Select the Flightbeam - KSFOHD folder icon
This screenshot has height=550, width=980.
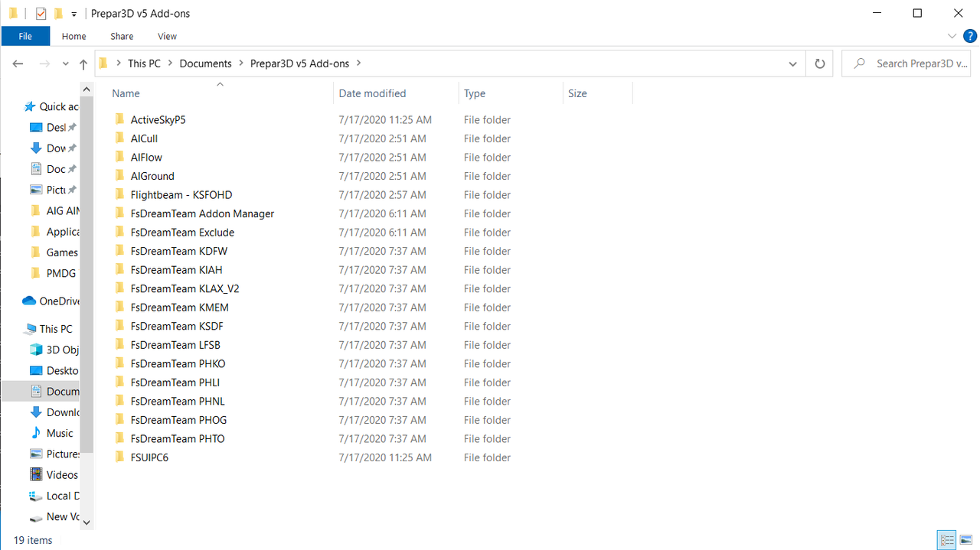pos(119,194)
